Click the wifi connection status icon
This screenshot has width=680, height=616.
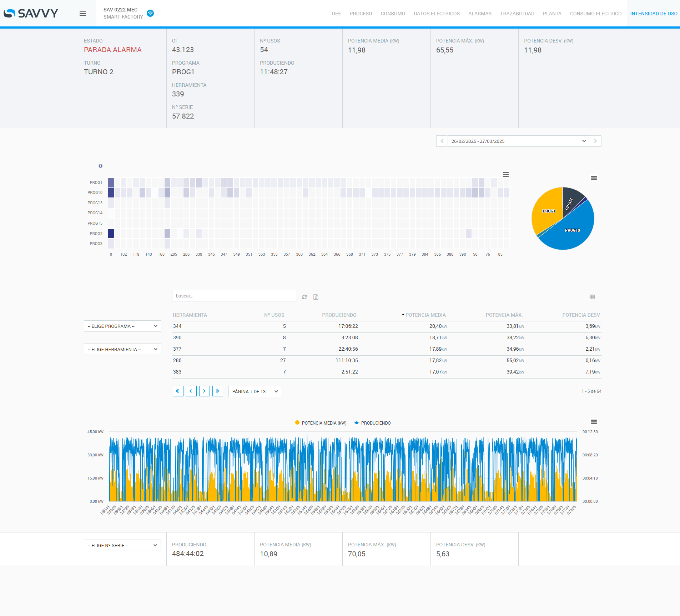150,13
